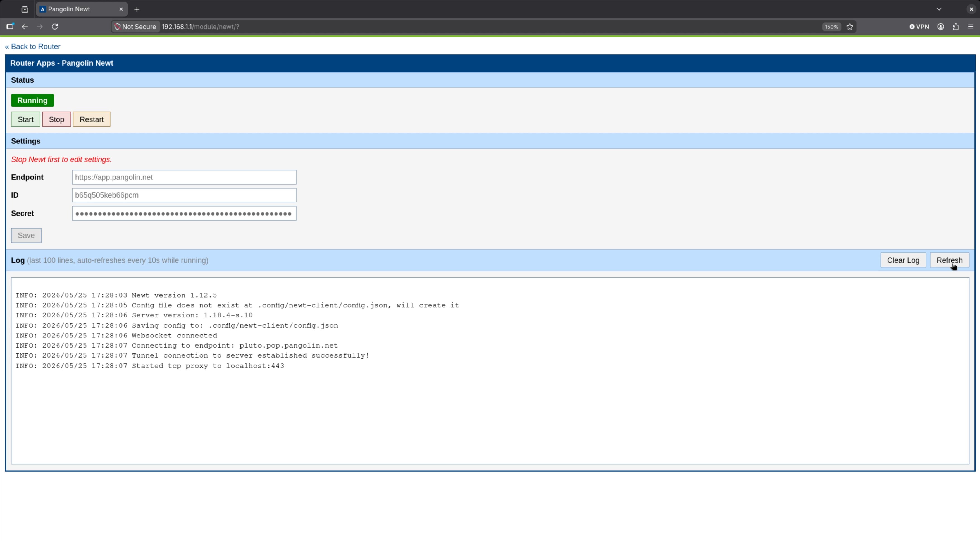This screenshot has width=980, height=541.
Task: Restart the Newt service
Action: coord(92,119)
